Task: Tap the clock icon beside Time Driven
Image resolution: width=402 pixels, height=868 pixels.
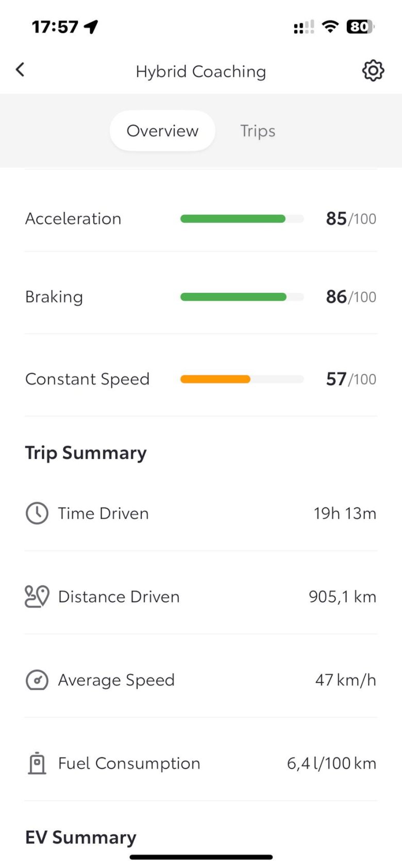Action: 37,513
